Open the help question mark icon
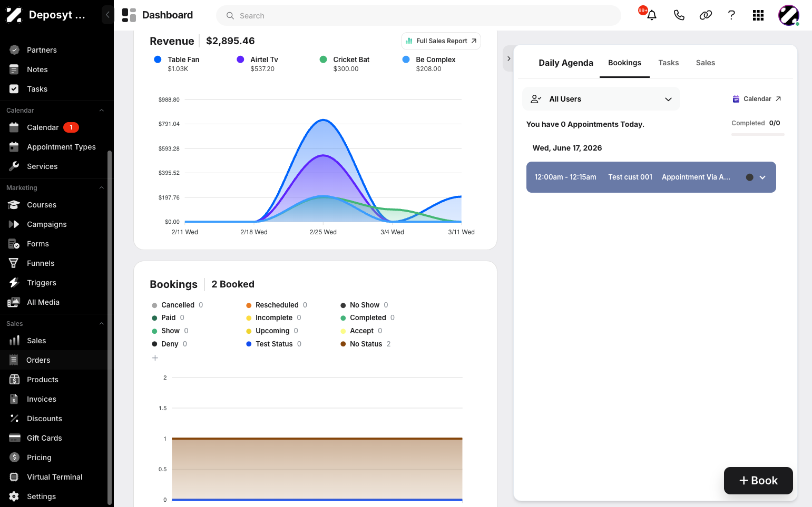 coord(731,15)
